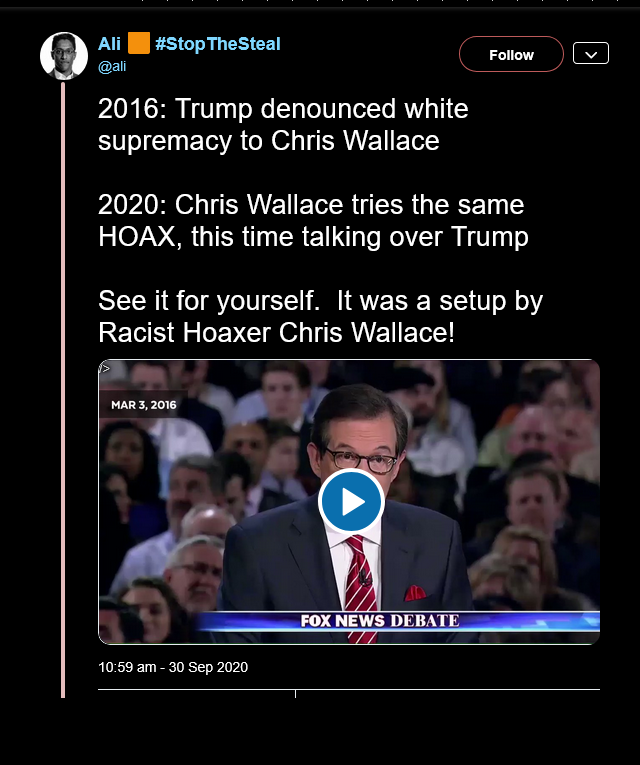Screen dimensions: 640x765
Task: Open the @ali handle link
Action: tap(112, 66)
